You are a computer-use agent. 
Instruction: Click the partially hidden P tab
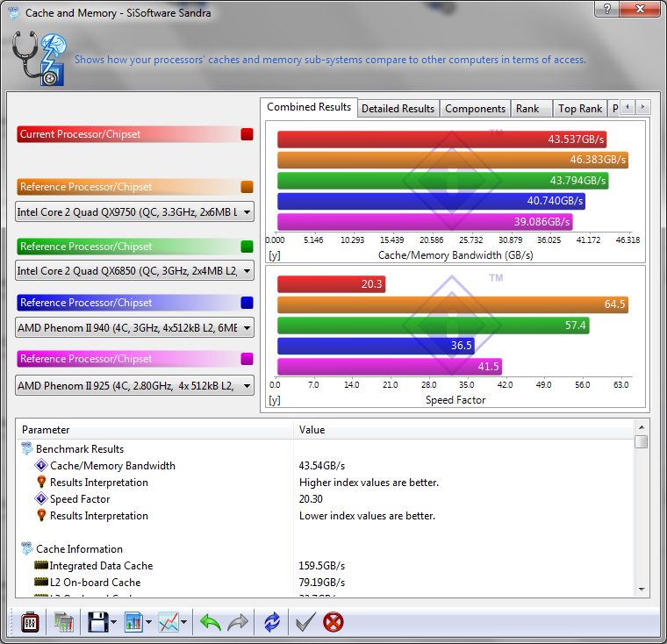[x=614, y=109]
